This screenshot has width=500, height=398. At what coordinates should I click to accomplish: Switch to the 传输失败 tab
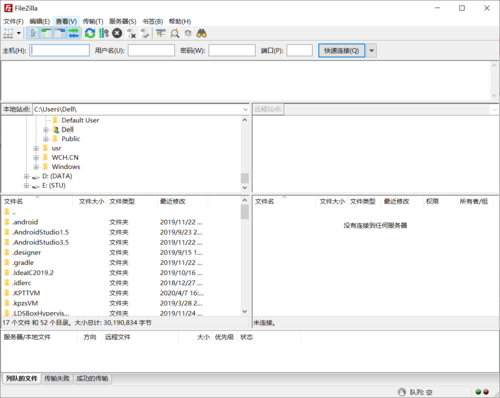click(x=57, y=378)
